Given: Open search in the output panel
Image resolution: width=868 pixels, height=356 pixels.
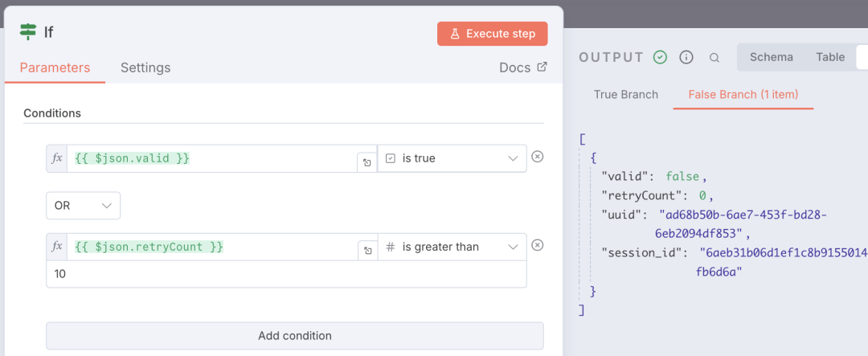Looking at the screenshot, I should [714, 57].
